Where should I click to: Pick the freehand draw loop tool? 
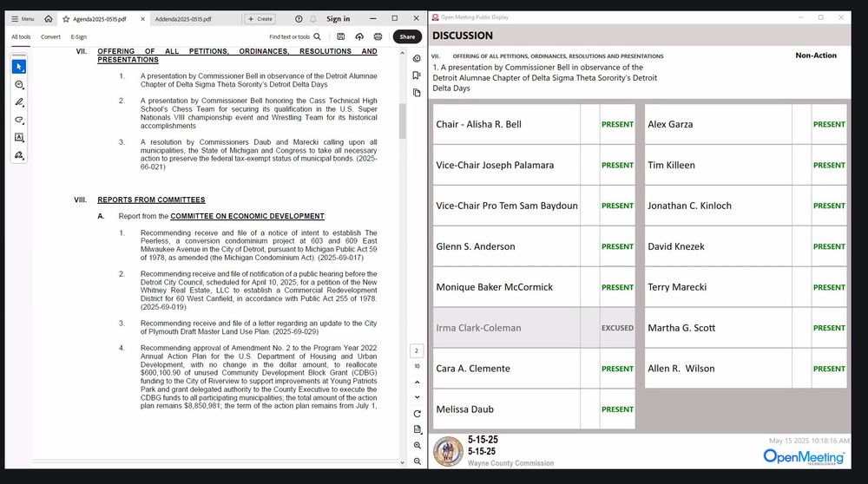19,120
